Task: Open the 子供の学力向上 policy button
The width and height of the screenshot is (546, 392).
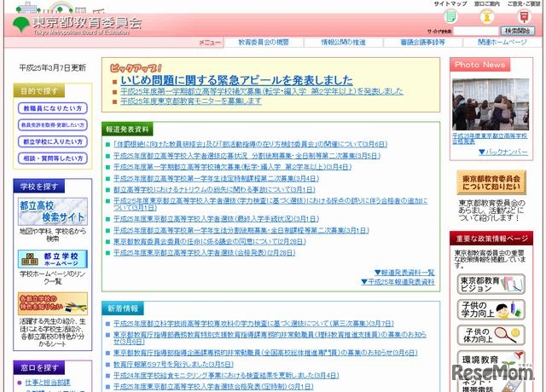Action: [x=491, y=309]
